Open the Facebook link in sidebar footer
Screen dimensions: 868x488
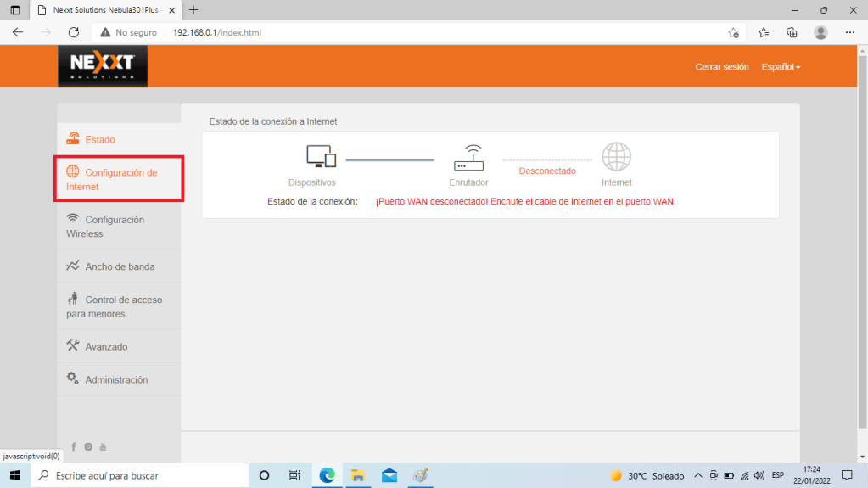point(74,446)
